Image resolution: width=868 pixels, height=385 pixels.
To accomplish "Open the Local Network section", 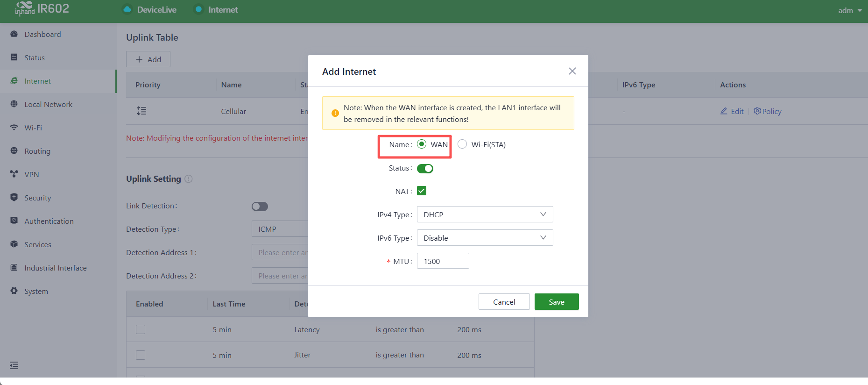I will click(58, 104).
